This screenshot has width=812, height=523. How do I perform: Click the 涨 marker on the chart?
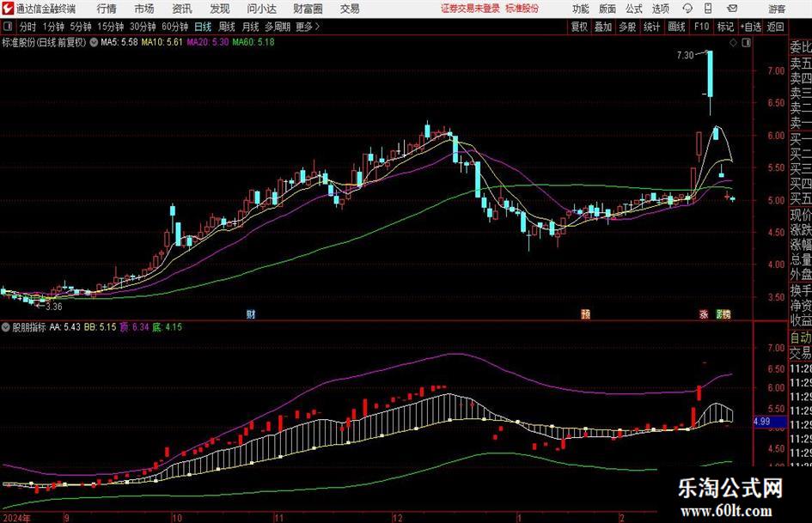point(703,313)
